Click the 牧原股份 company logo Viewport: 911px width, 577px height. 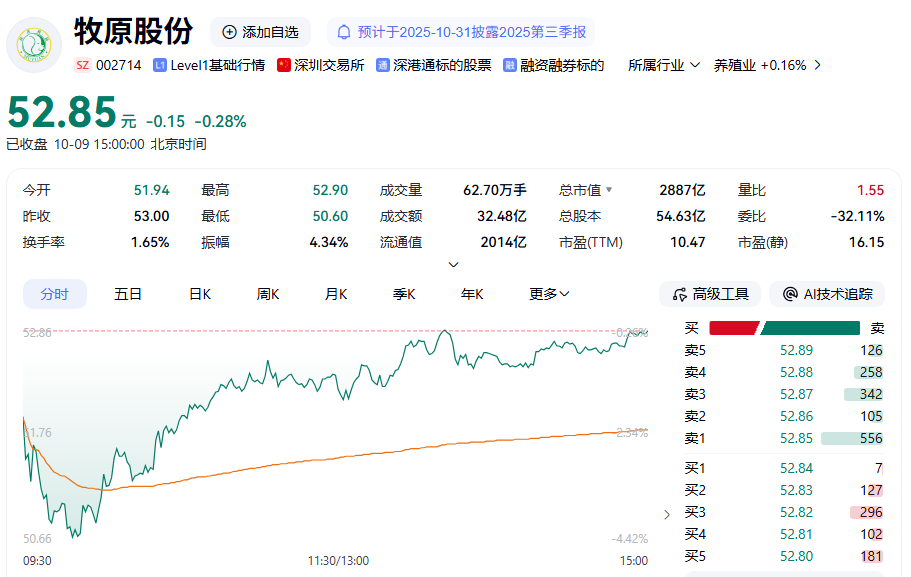point(34,45)
